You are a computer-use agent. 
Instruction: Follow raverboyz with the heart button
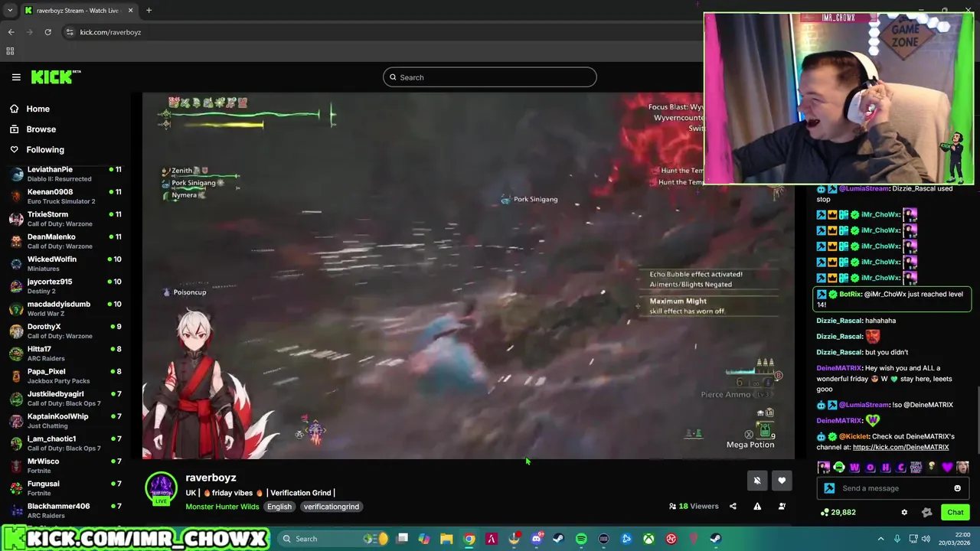click(782, 481)
